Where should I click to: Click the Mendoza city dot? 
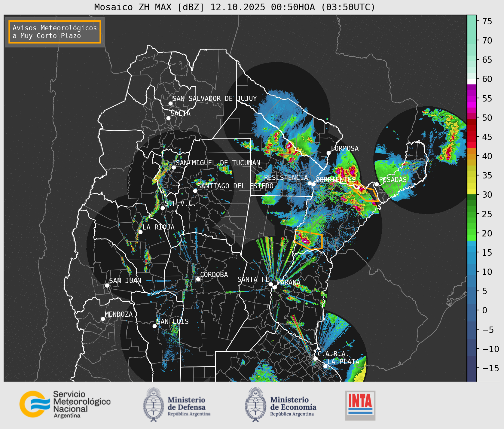(103, 319)
